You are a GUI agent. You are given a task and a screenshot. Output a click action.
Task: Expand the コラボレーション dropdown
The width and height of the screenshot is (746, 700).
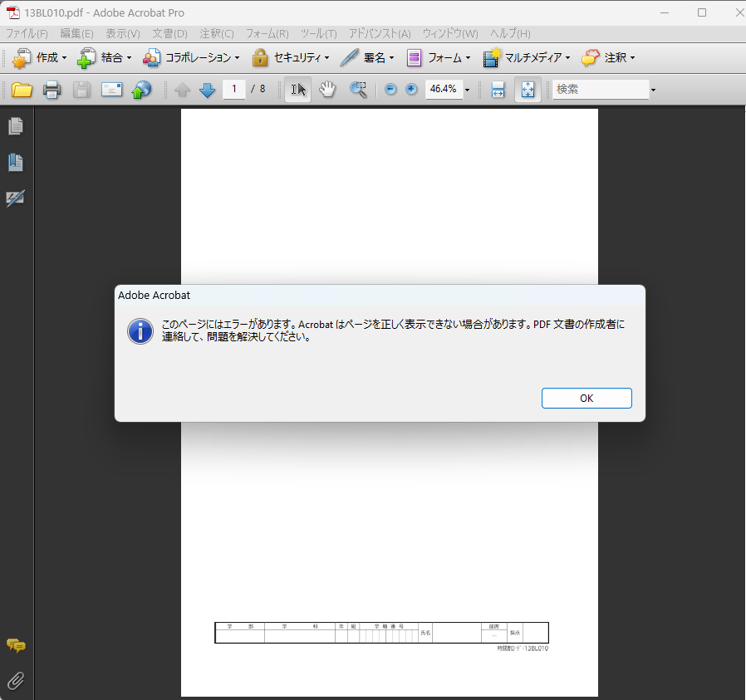(x=237, y=58)
